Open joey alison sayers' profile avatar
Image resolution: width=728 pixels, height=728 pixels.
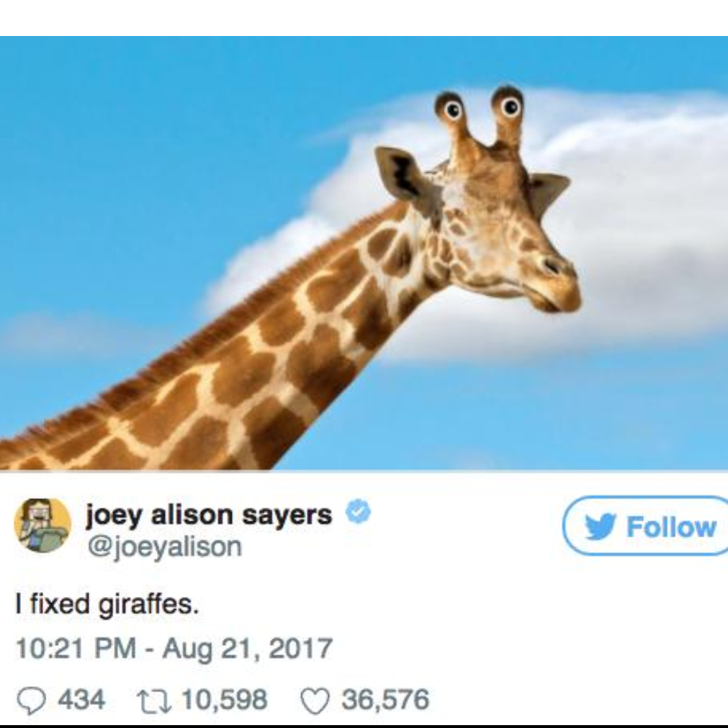42,525
